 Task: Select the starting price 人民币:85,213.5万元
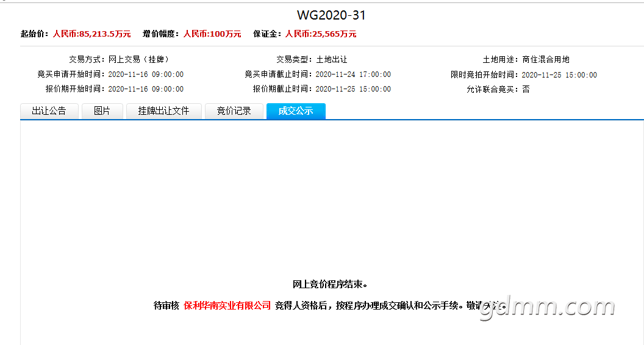(91, 34)
